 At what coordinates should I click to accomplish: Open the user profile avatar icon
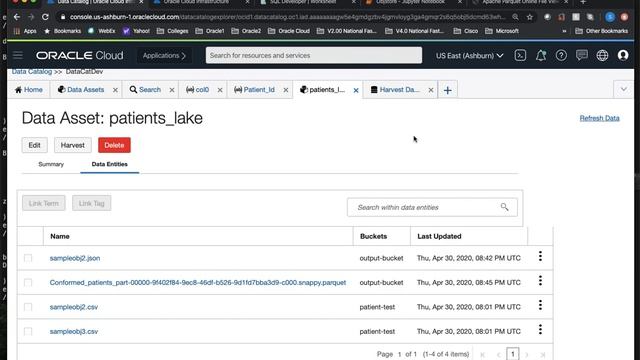click(623, 55)
